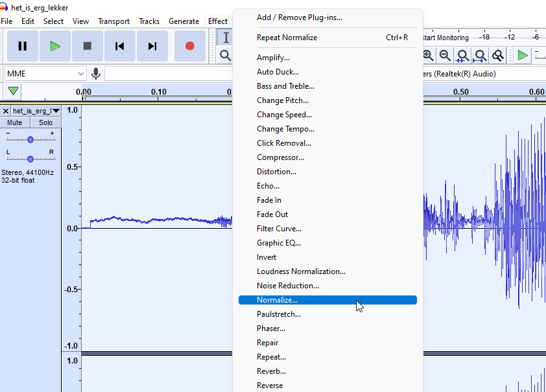Screen dimensions: 546x392
Task: Open the Select menu
Action: click(53, 21)
